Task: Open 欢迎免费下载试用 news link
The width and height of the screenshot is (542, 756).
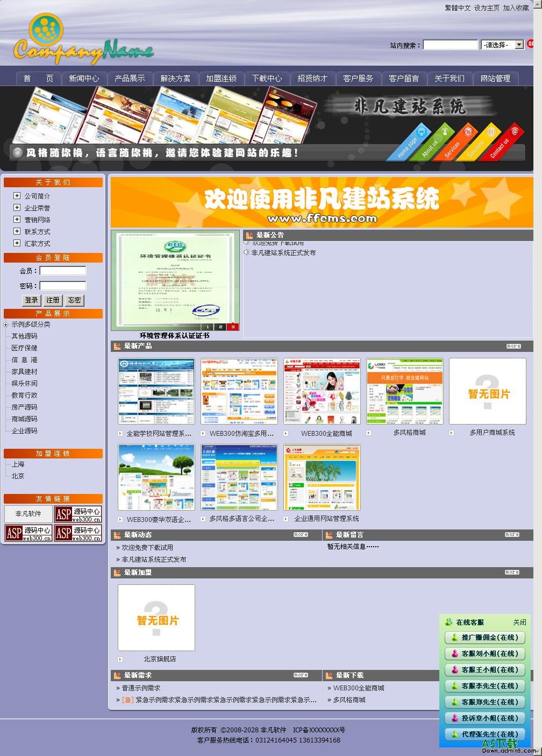Action: [147, 548]
